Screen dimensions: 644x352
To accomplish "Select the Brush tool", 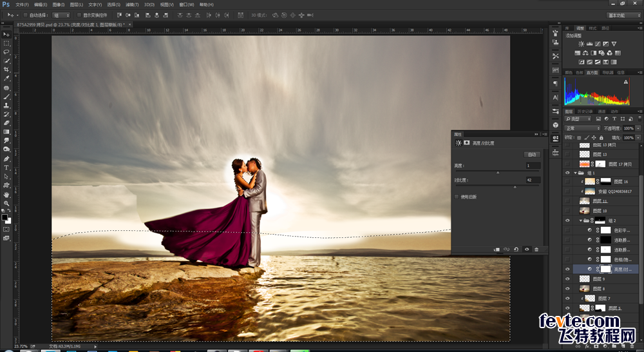I will click(6, 97).
